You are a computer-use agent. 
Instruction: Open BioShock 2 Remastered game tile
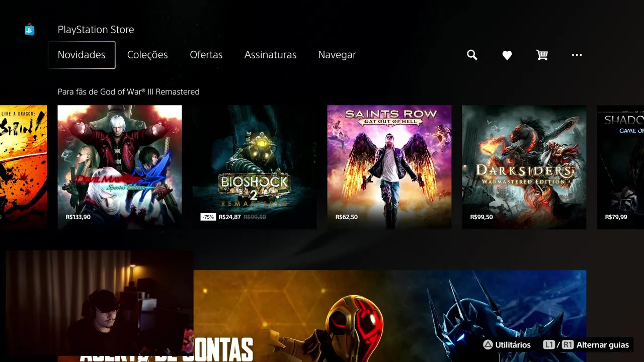[255, 167]
